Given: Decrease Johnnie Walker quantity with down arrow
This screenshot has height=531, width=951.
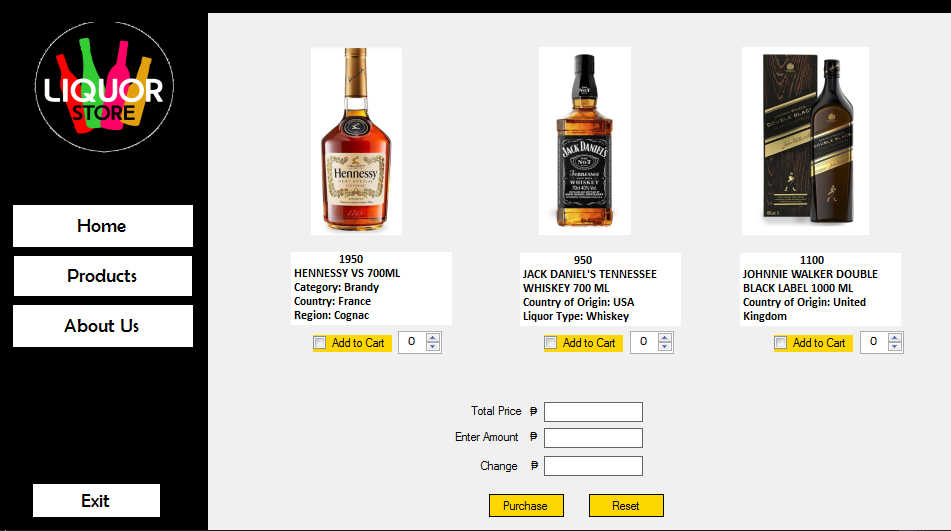Looking at the screenshot, I should (x=895, y=347).
